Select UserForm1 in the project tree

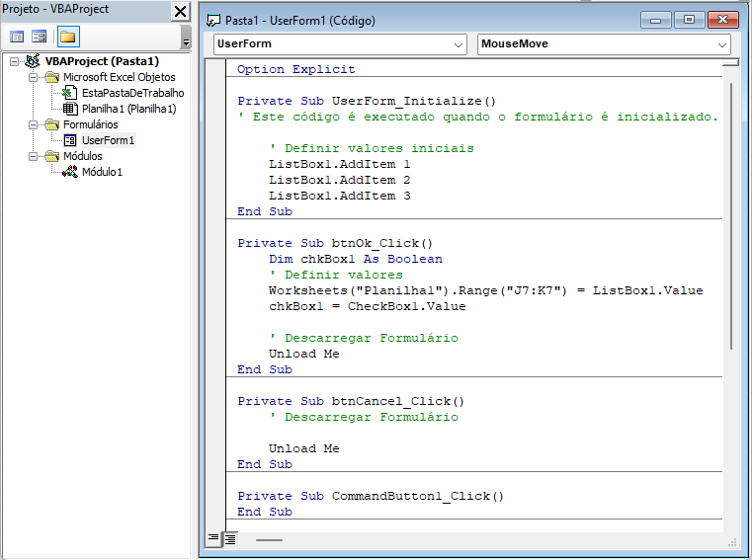pyautogui.click(x=108, y=140)
